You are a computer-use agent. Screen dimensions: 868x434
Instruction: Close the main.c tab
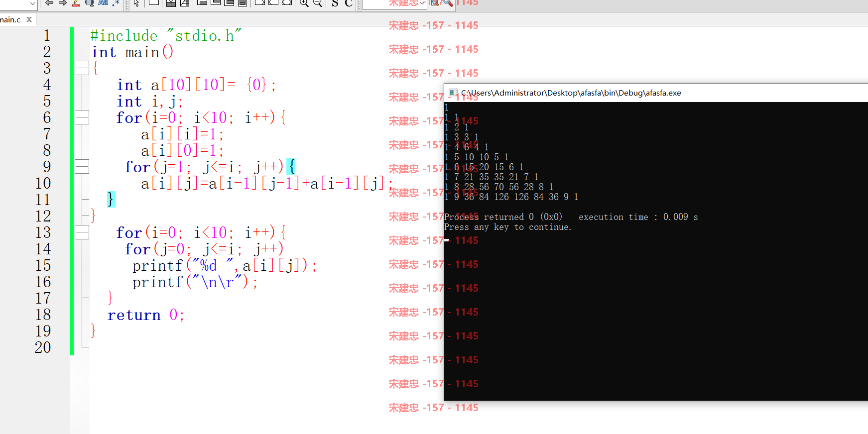click(29, 19)
